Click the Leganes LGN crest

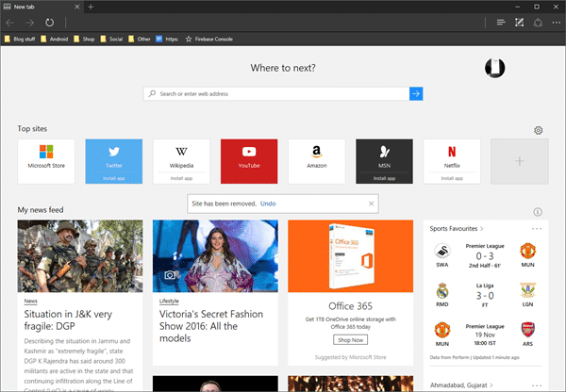click(x=527, y=290)
